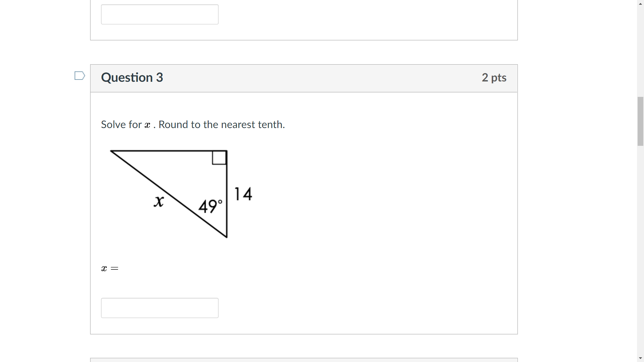
Task: Click the 2 pts label
Action: tap(494, 77)
